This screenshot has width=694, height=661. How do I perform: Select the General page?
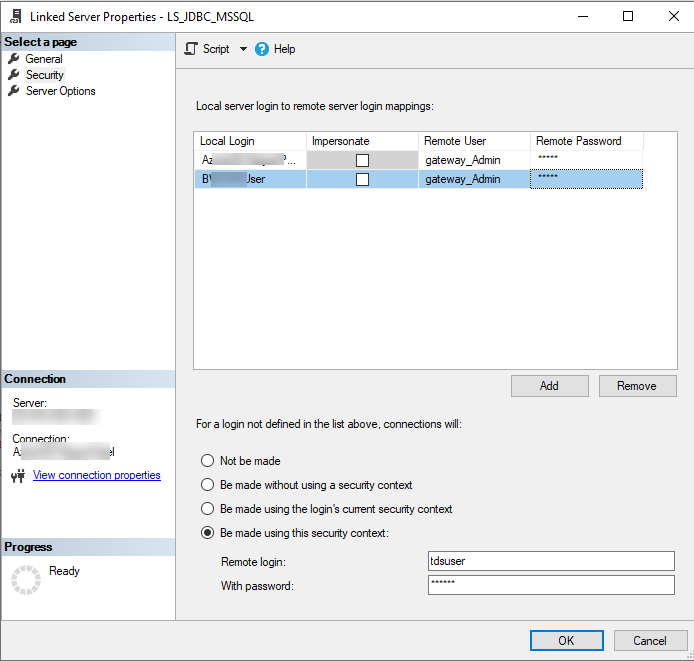pyautogui.click(x=44, y=59)
